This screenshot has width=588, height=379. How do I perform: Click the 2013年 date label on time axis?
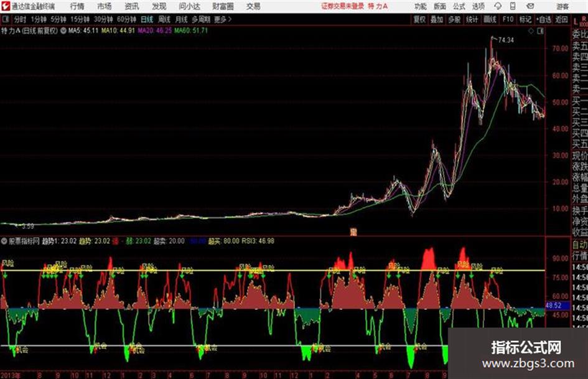coord(11,375)
